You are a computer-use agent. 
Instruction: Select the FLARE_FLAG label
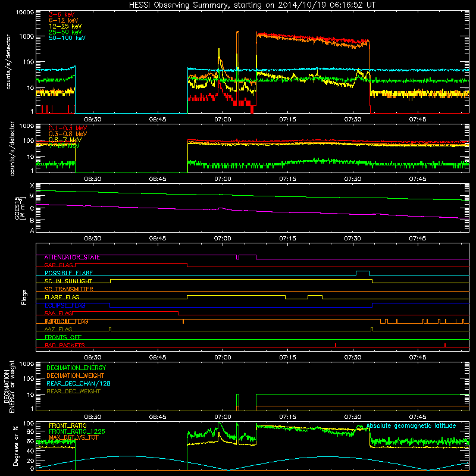pos(62,297)
